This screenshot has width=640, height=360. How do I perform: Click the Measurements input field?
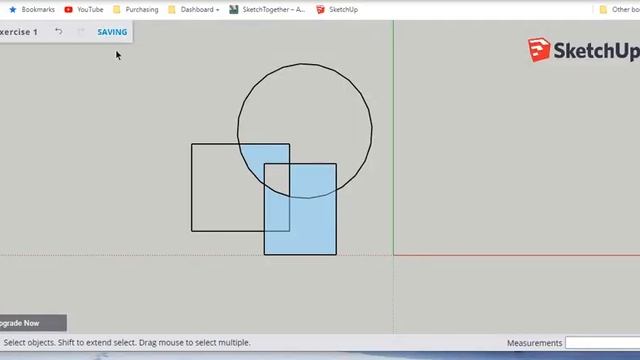[602, 343]
